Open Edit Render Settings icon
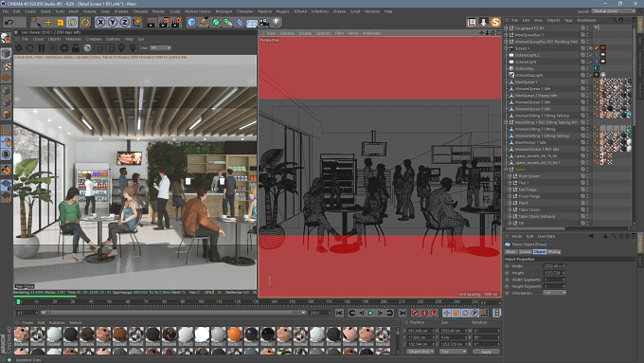This screenshot has height=363, width=644. pyautogui.click(x=176, y=22)
